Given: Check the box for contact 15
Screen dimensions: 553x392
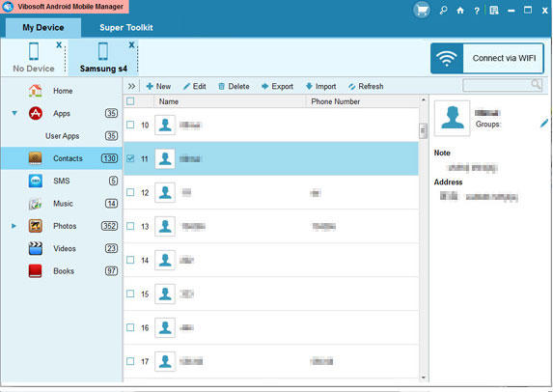Looking at the screenshot, I should click(130, 294).
